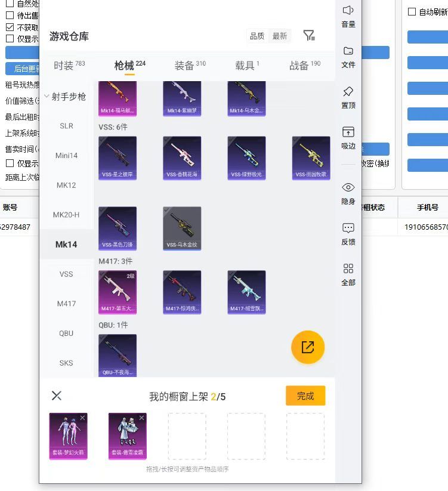
Task: Jump to VSS in sidebar
Action: [66, 274]
